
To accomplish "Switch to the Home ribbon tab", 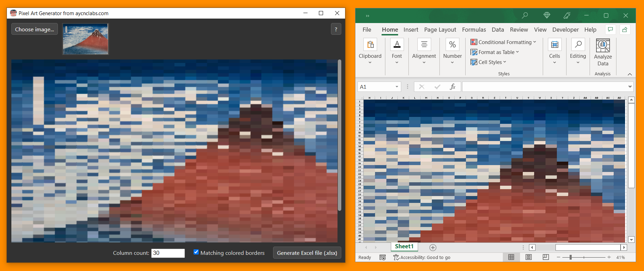I will 390,30.
